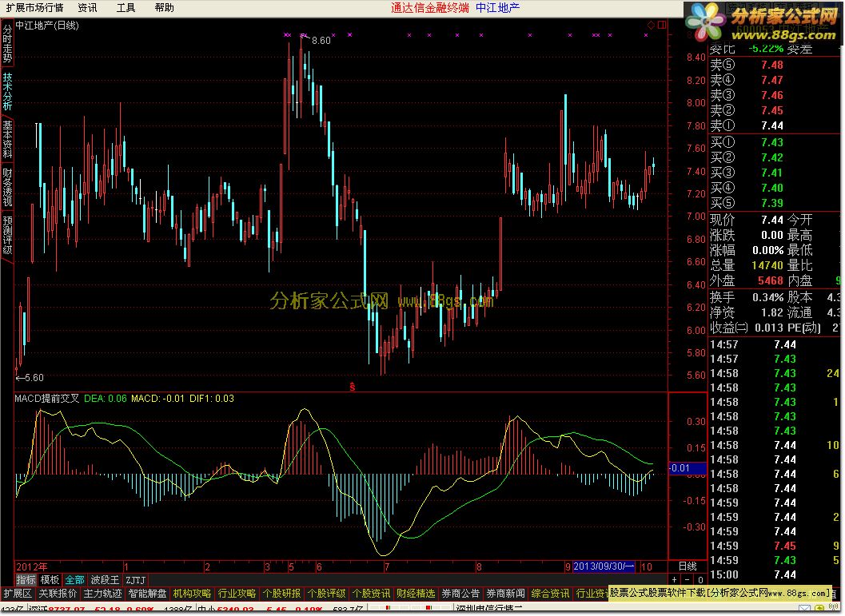Open the 财务透视 side tab
Image resolution: width=845 pixels, height=616 pixels.
tap(7, 187)
